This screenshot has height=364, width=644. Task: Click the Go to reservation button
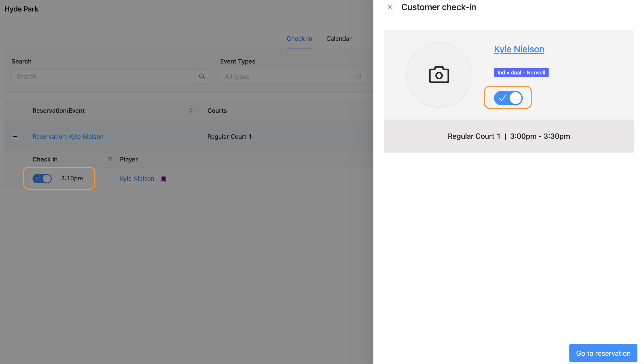(x=603, y=353)
